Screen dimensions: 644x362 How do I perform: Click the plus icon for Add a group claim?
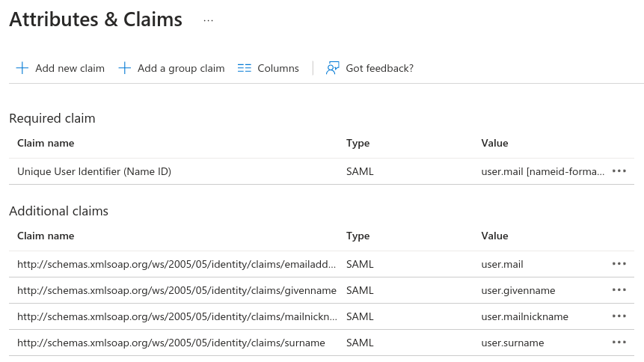[x=125, y=68]
